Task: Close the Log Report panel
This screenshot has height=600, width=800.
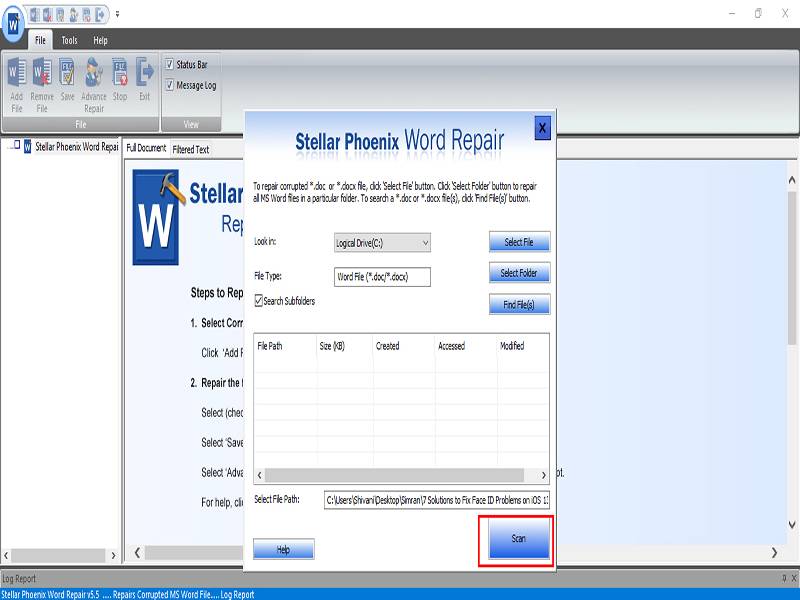Action: coord(794,578)
